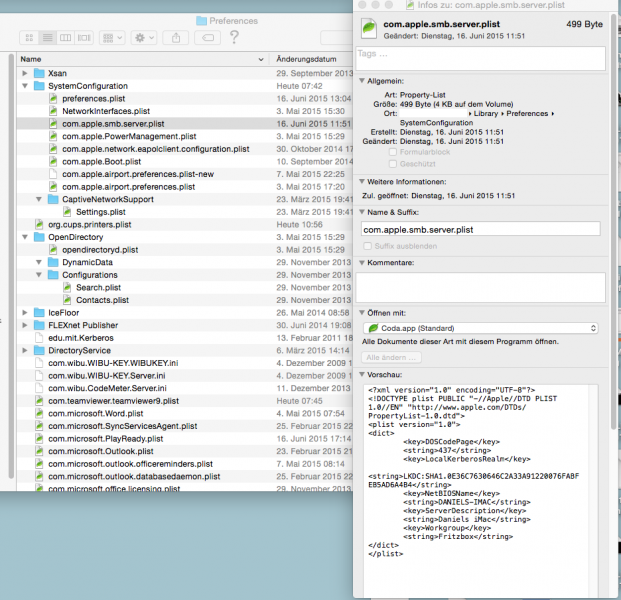Toggle the Suffix ausblenden checkbox

(368, 246)
